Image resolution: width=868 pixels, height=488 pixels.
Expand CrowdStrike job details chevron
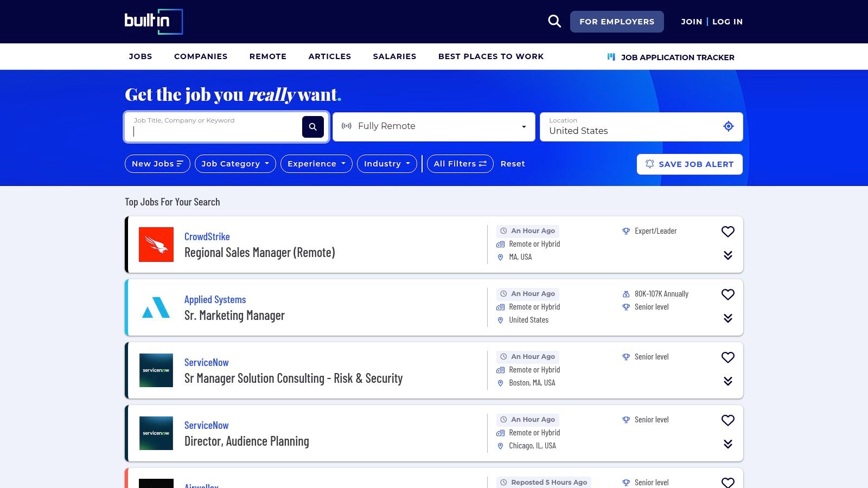click(727, 255)
